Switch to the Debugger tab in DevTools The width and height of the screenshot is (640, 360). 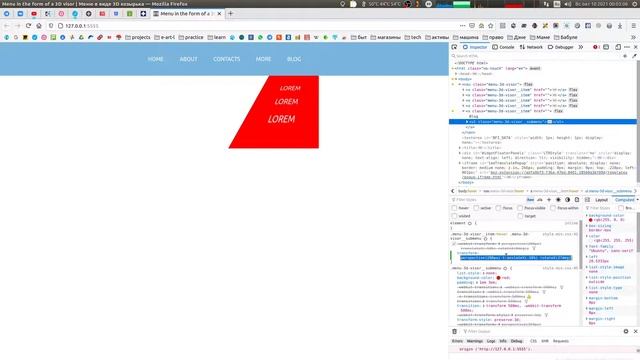[x=560, y=47]
